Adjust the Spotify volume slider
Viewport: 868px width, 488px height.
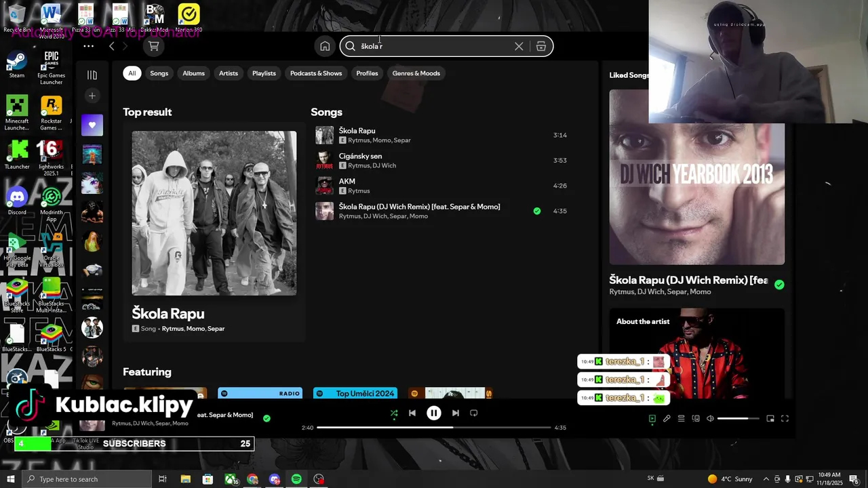coord(738,419)
